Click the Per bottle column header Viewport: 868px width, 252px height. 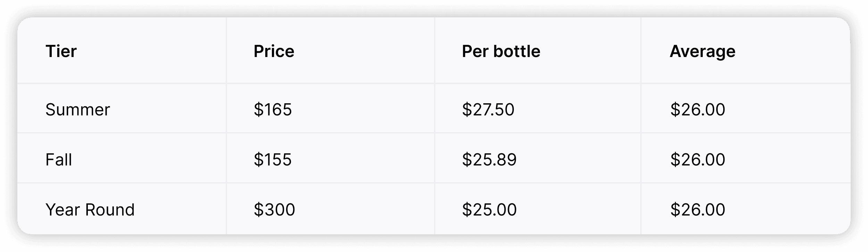(501, 51)
